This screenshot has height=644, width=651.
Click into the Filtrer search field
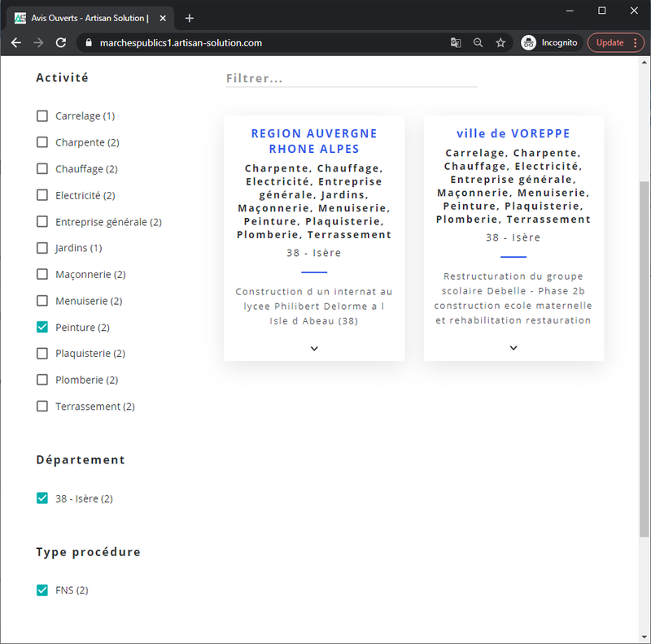click(352, 78)
